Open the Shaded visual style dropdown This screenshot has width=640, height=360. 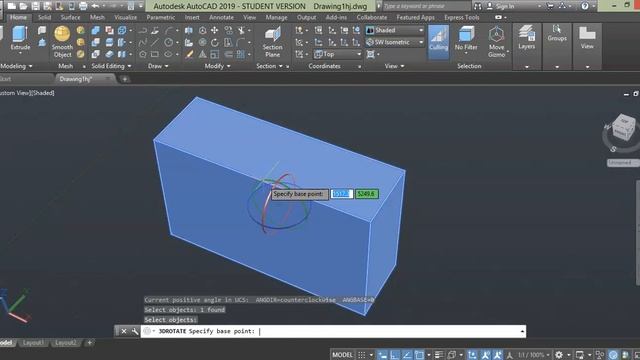pos(395,30)
